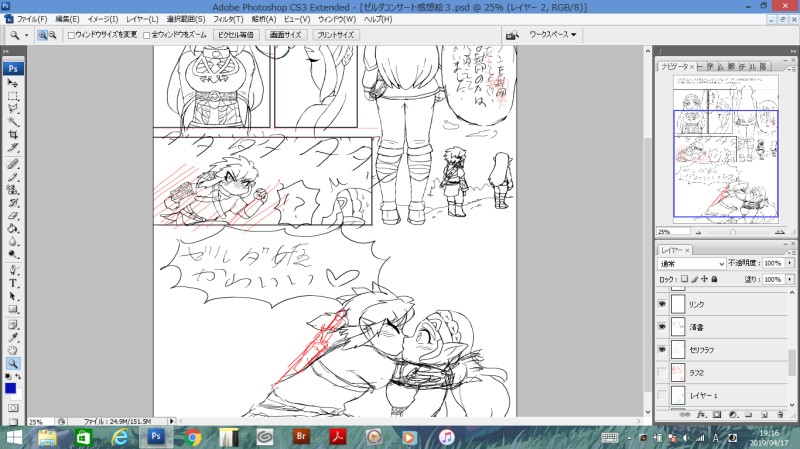Image resolution: width=800 pixels, height=449 pixels.
Task: Open the フィルタ(T) menu
Action: point(228,19)
